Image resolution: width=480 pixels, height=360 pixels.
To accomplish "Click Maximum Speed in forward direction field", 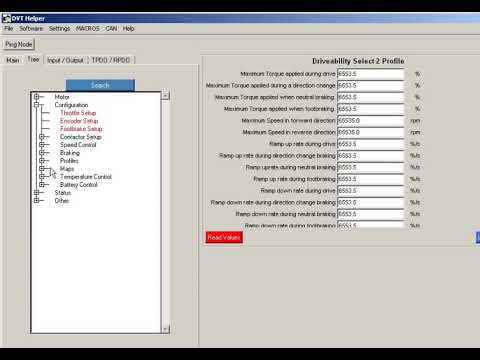I will click(x=371, y=121).
